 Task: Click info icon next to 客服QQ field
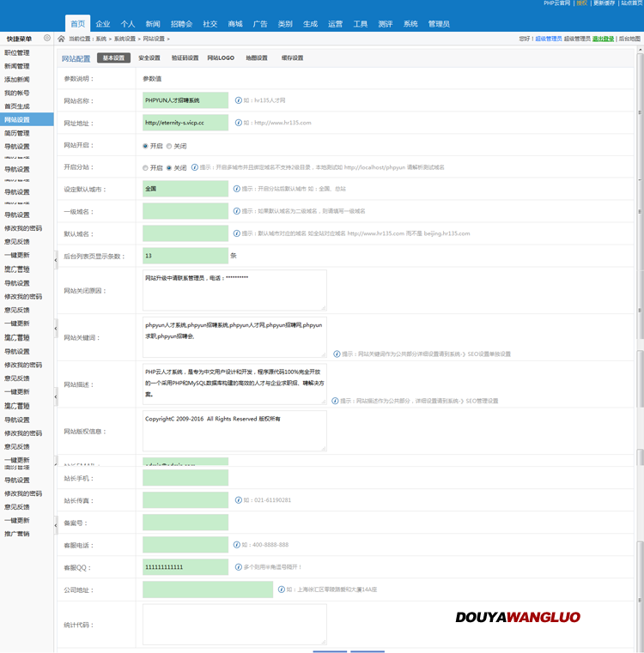click(239, 567)
